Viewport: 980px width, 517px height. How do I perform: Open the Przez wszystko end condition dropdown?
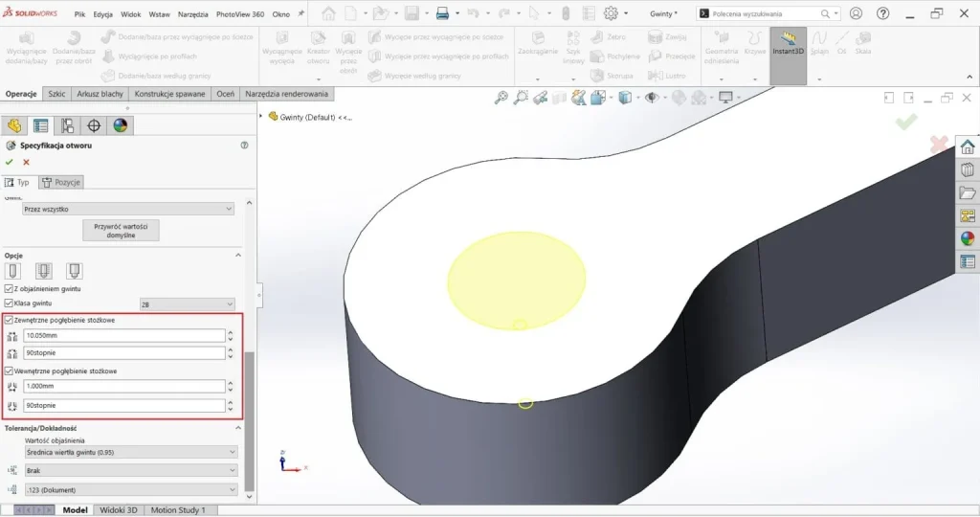tap(128, 209)
